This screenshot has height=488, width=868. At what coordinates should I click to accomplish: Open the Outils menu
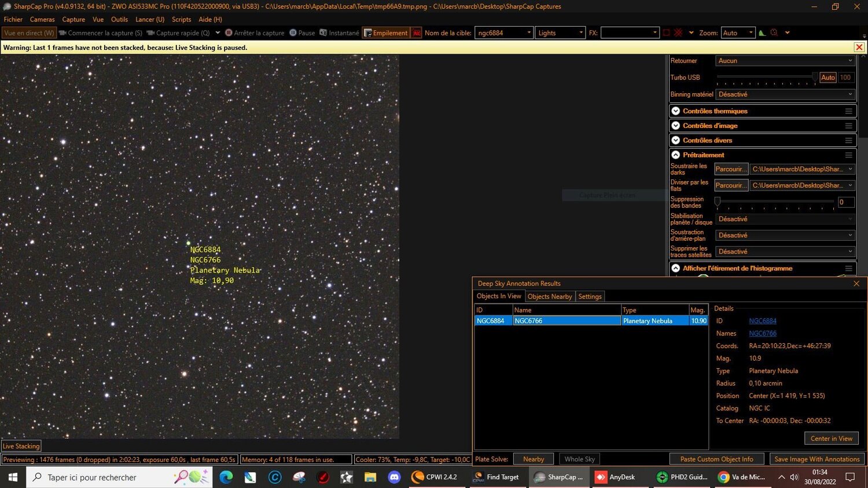119,19
